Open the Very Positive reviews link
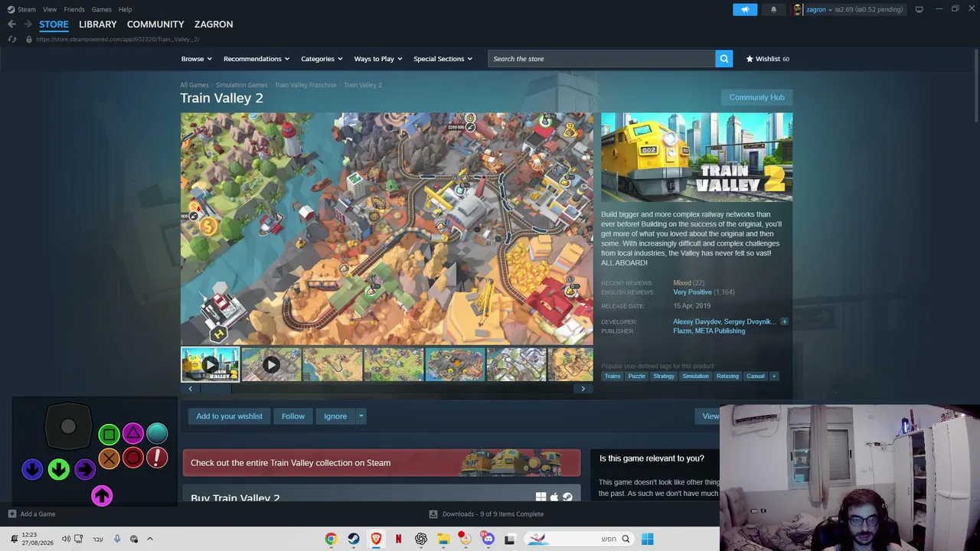This screenshot has width=980, height=551. pyautogui.click(x=692, y=292)
